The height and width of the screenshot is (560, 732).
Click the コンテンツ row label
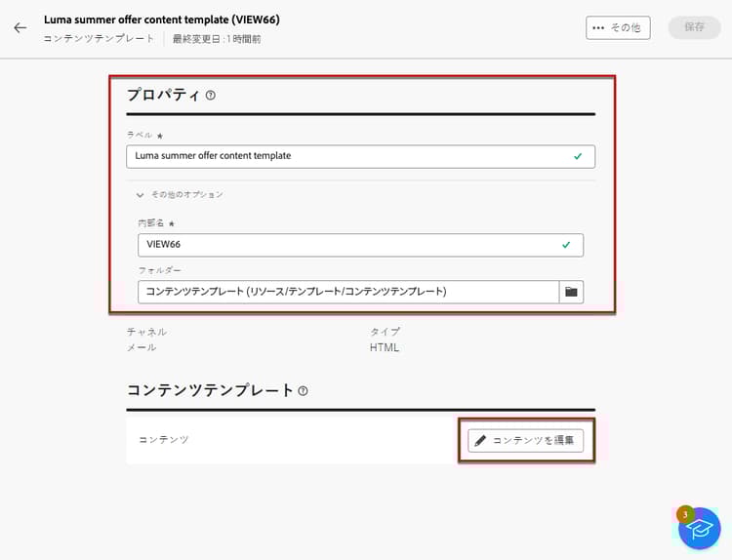(164, 440)
